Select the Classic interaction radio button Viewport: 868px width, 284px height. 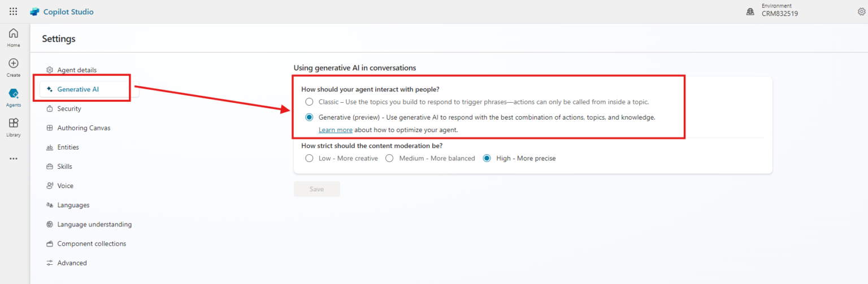[309, 102]
